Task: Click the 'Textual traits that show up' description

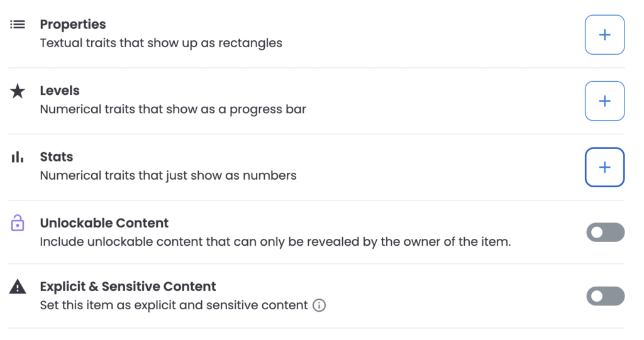Action: point(161,43)
